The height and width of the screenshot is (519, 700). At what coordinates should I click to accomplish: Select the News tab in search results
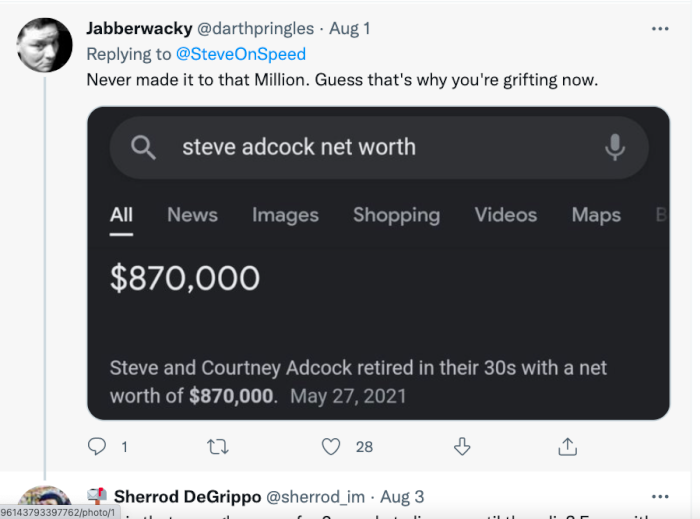[x=192, y=215]
